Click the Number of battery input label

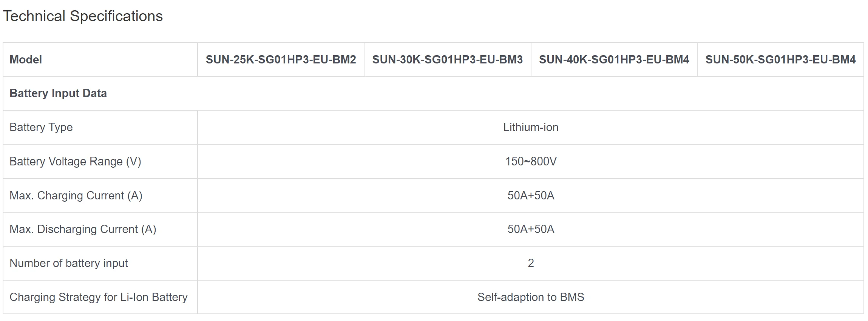coord(69,263)
